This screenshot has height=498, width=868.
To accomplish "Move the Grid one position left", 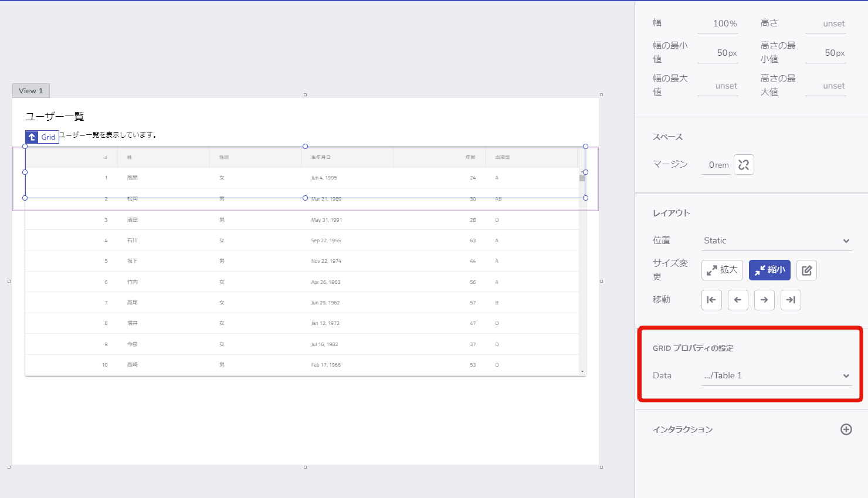I will 738,300.
